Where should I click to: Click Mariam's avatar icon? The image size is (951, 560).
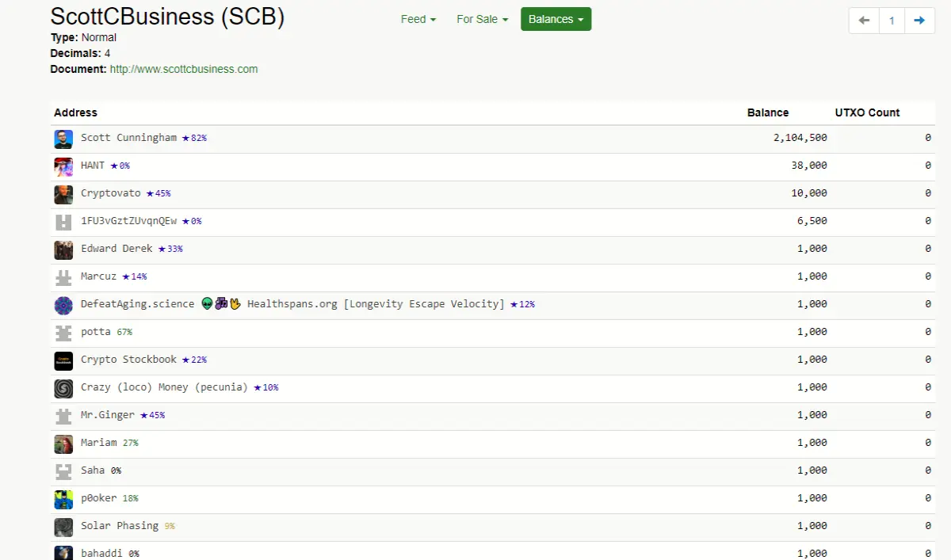[63, 444]
